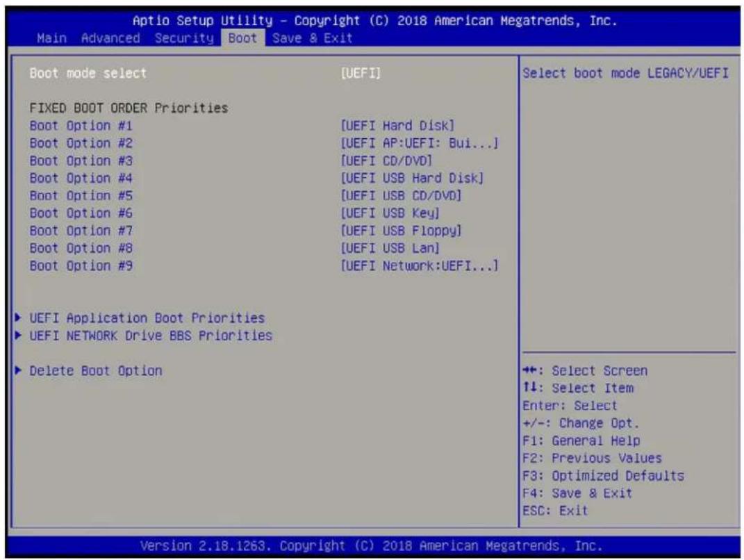
Task: Select the Boot Option #5 label
Action: pyautogui.click(x=81, y=195)
